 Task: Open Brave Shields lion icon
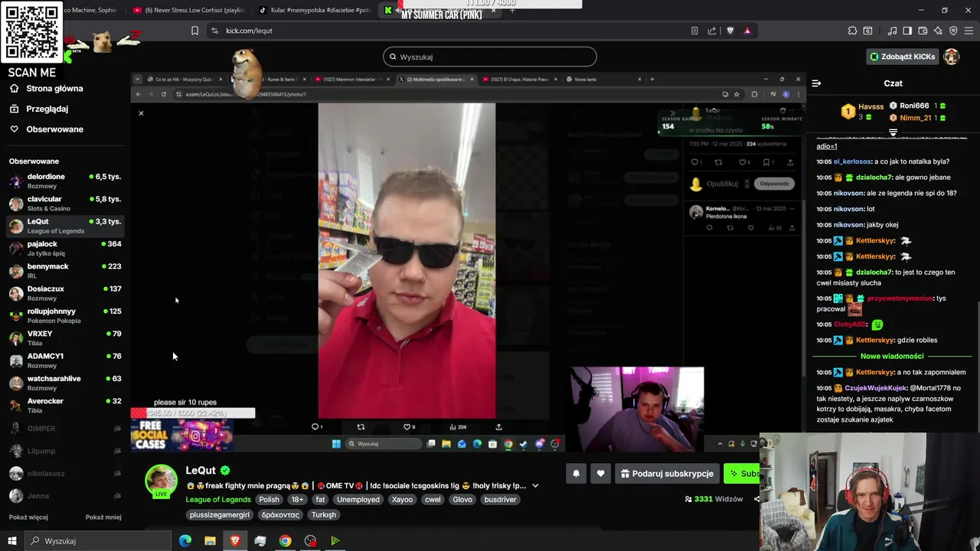click(x=730, y=31)
